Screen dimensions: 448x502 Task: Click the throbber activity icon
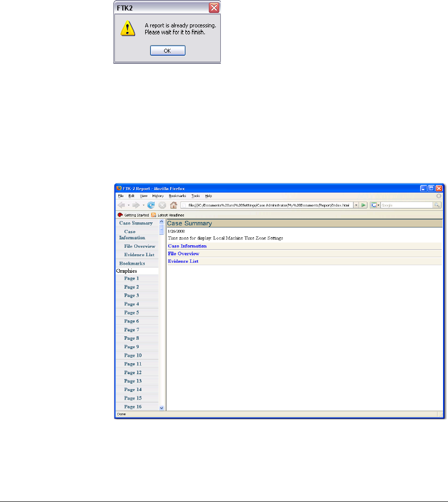[x=439, y=196]
